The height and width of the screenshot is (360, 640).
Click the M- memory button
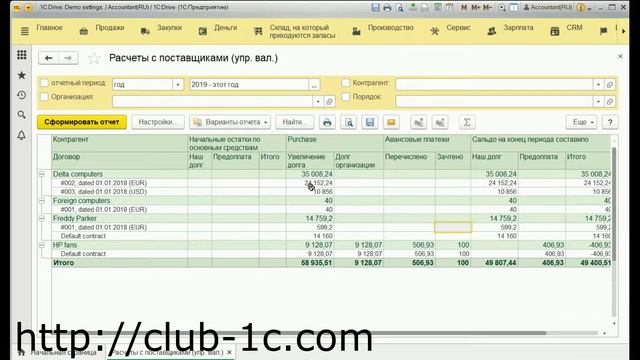click(487, 7)
